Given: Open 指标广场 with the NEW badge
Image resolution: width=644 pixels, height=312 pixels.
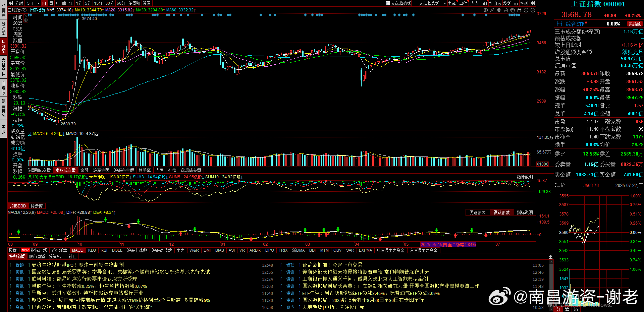Looking at the screenshot, I should [x=34, y=250].
